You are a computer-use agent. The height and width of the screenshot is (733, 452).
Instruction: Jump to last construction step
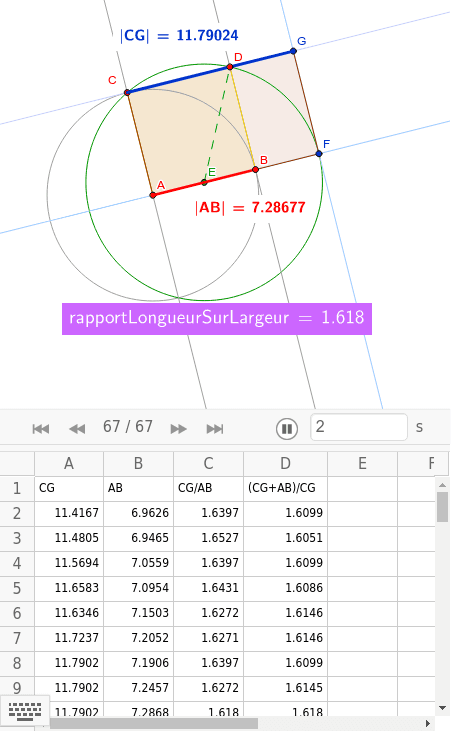pyautogui.click(x=215, y=429)
